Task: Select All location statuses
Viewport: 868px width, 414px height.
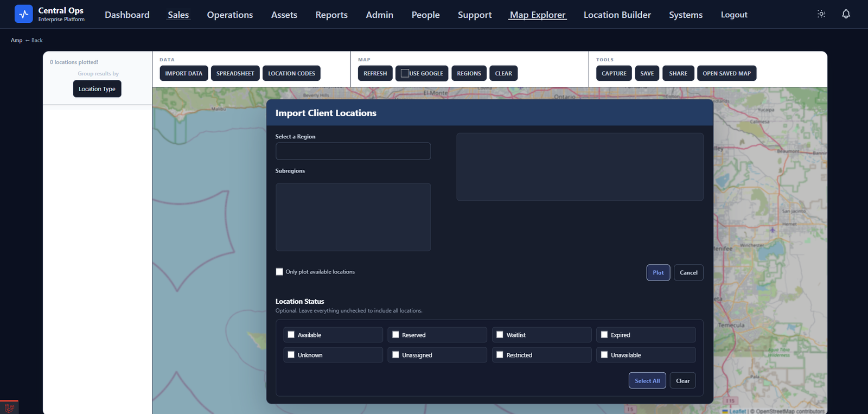Action: point(647,380)
